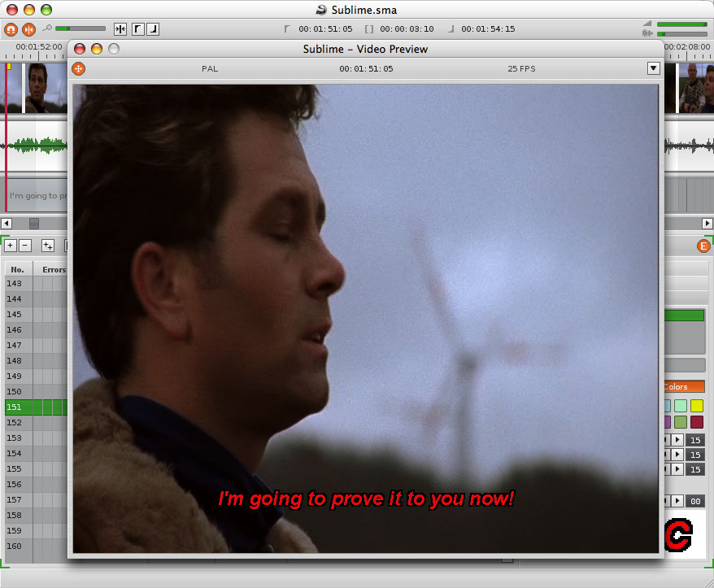Click the Video Preview timecode 00:01:51:05
The image size is (714, 588).
click(366, 69)
